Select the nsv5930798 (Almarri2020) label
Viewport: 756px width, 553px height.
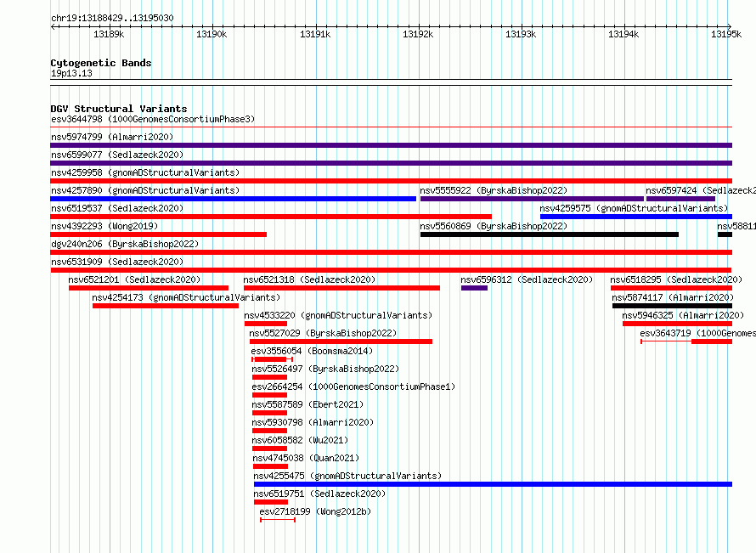tap(313, 422)
